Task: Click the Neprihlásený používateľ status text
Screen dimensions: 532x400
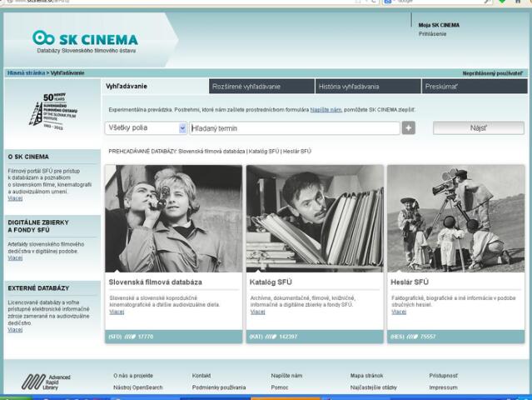Action: click(x=492, y=73)
